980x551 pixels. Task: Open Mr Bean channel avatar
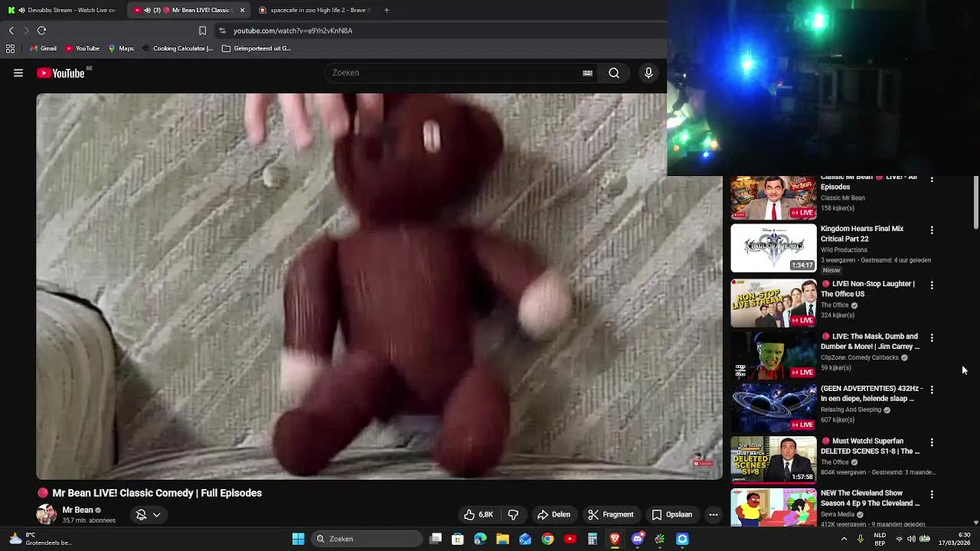pyautogui.click(x=46, y=514)
